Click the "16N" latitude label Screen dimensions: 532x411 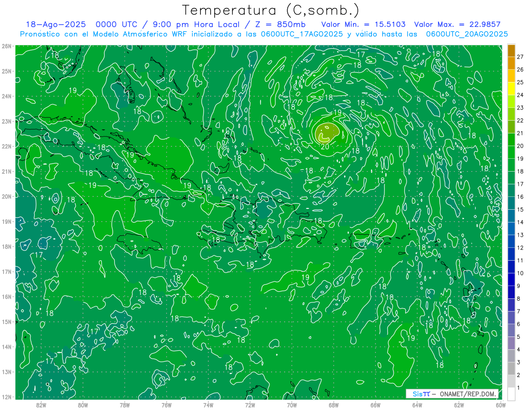[x=6, y=297]
